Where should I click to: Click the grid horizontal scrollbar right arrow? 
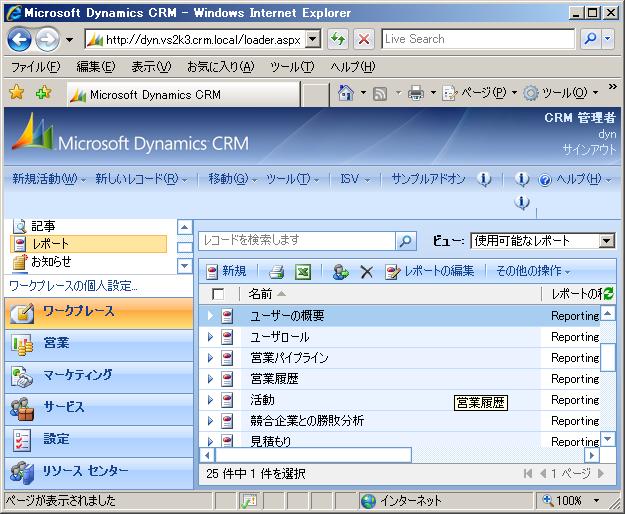pyautogui.click(x=592, y=455)
